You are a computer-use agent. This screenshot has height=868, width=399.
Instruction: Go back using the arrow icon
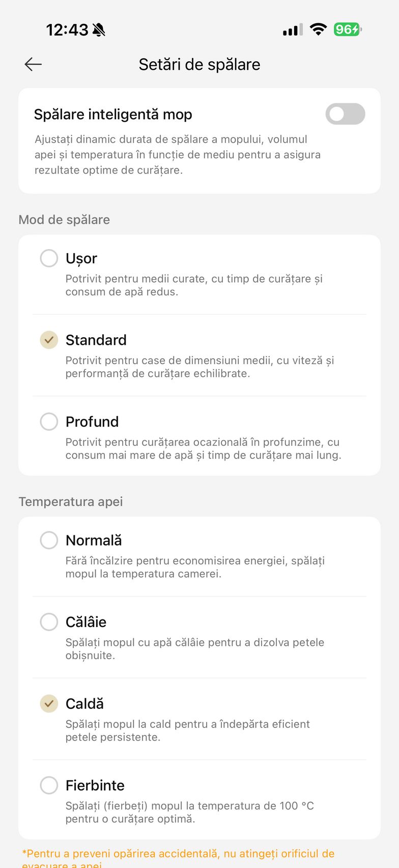pyautogui.click(x=33, y=64)
